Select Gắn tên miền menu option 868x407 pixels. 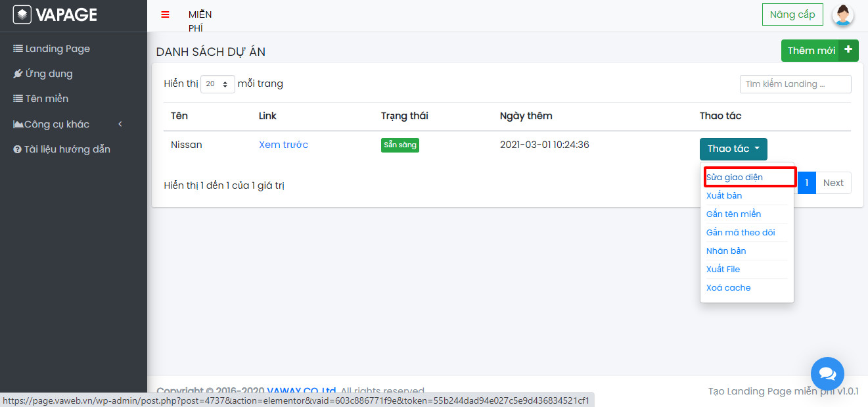[x=733, y=214]
